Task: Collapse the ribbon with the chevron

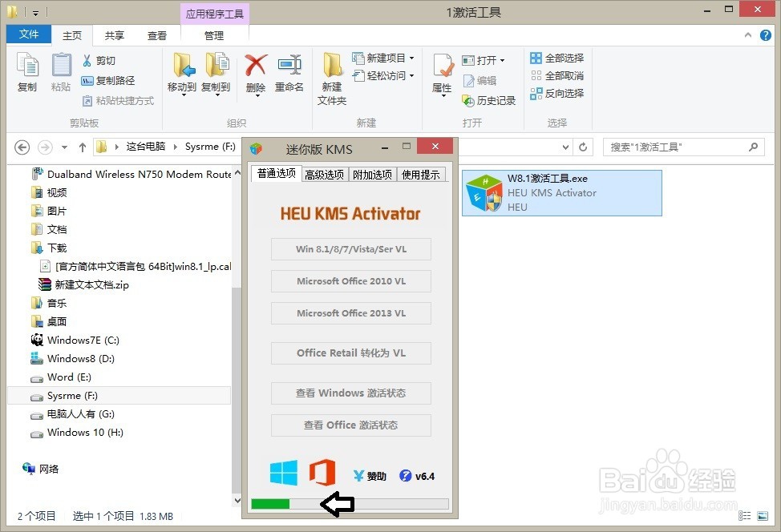Action: click(747, 35)
